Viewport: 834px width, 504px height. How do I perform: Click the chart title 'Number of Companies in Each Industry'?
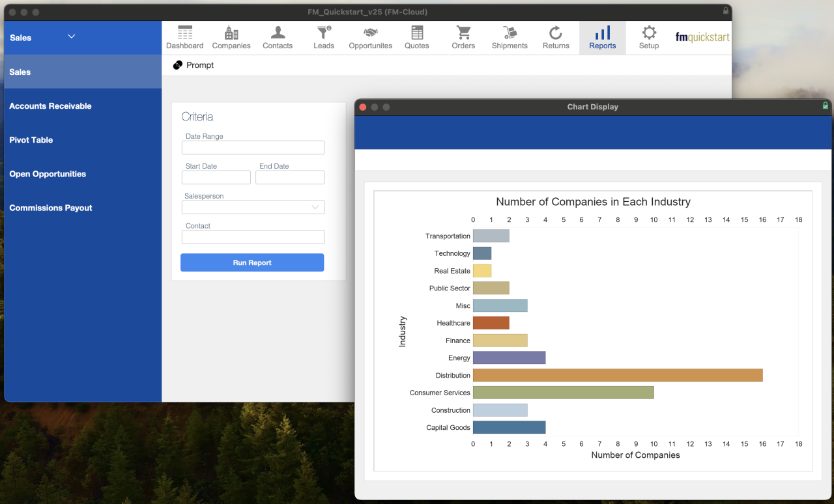[593, 202]
